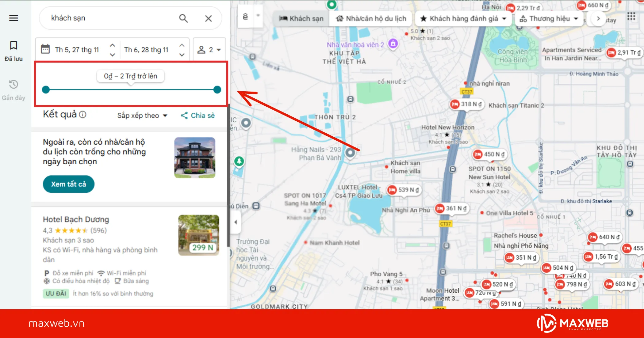The image size is (644, 338).
Task: Click the Chia sẻ share icon
Action: tap(184, 115)
